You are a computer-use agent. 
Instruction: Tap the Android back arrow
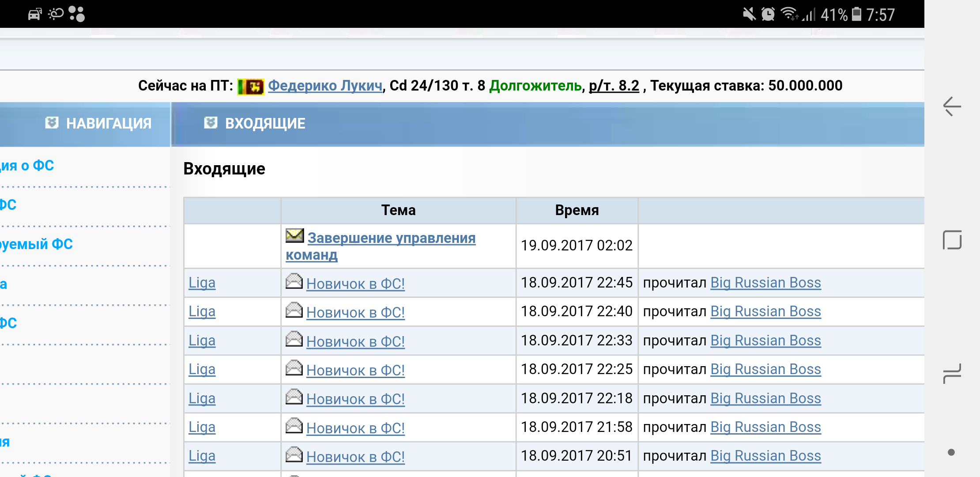952,106
